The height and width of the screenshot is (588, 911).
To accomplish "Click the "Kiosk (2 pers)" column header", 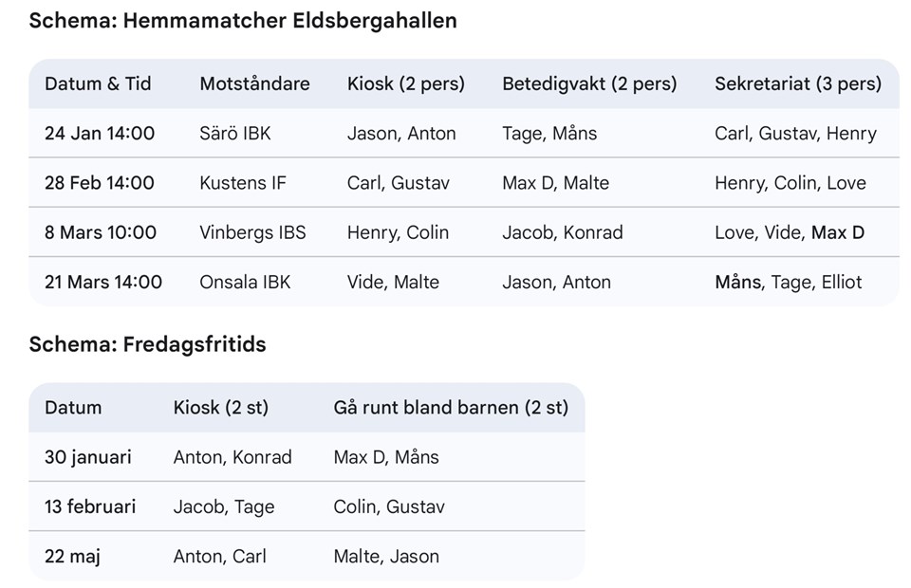I will (406, 83).
